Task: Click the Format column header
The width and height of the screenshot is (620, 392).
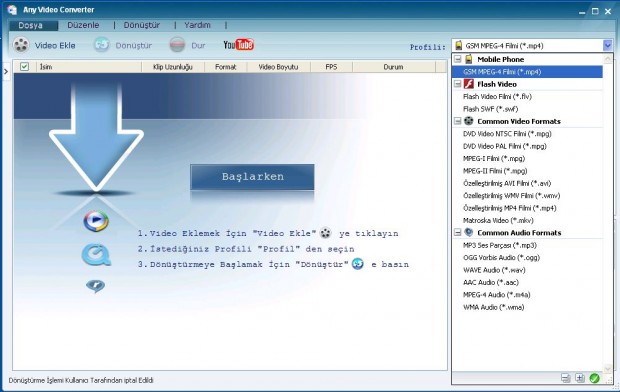Action: pos(225,67)
